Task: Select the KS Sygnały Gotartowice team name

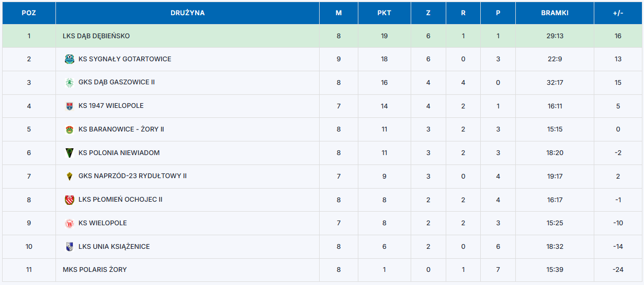Action: (125, 59)
